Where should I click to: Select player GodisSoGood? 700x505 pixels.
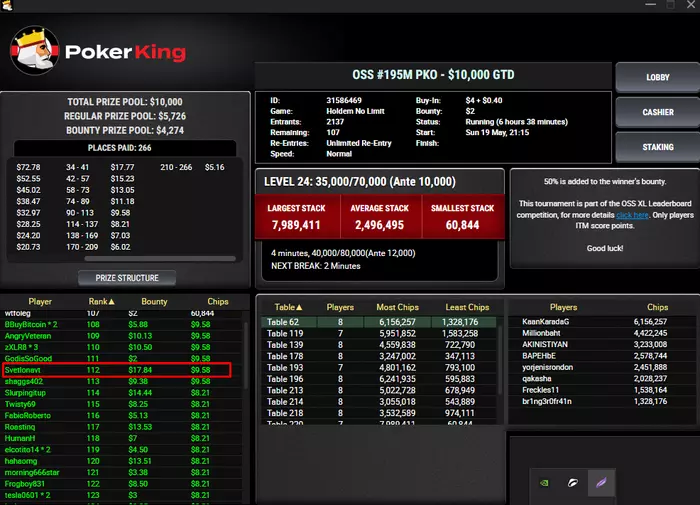[121, 359]
